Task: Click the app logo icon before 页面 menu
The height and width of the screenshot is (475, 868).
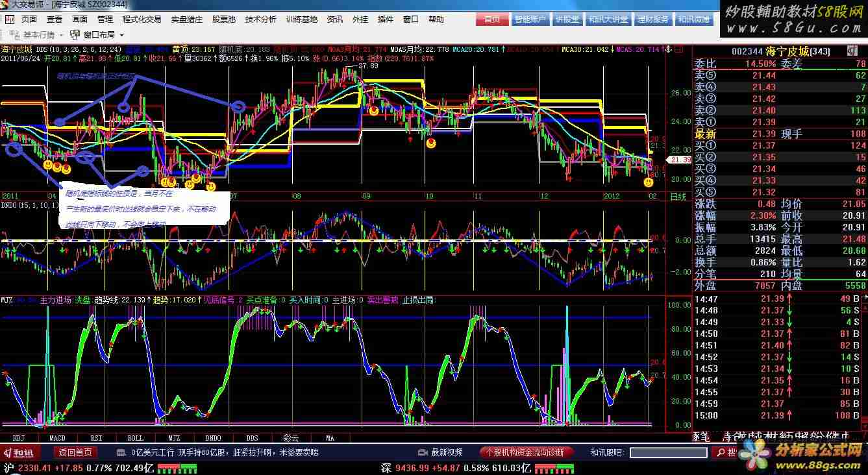Action: coord(10,19)
